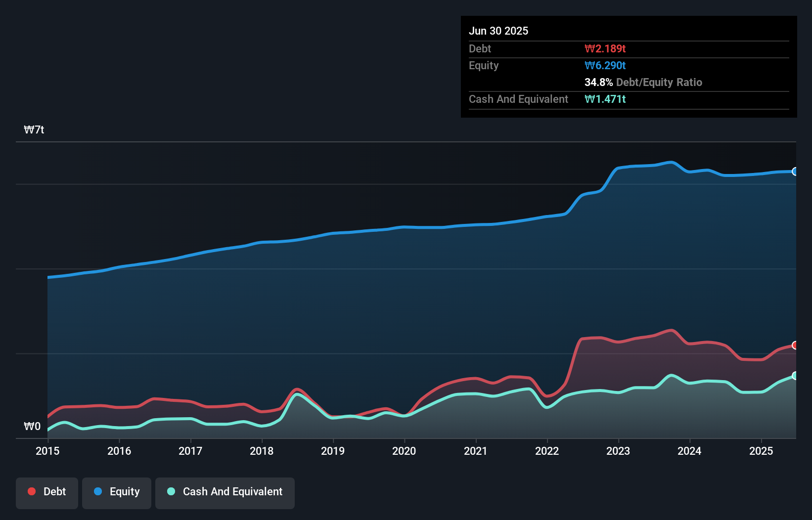Select the red Debt endpoint marker
The image size is (812, 520).
tap(795, 345)
